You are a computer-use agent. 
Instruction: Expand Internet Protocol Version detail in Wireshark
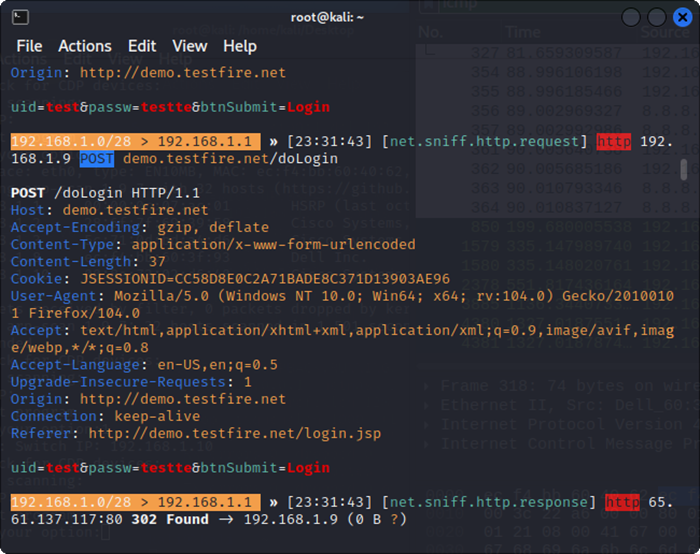(427, 425)
